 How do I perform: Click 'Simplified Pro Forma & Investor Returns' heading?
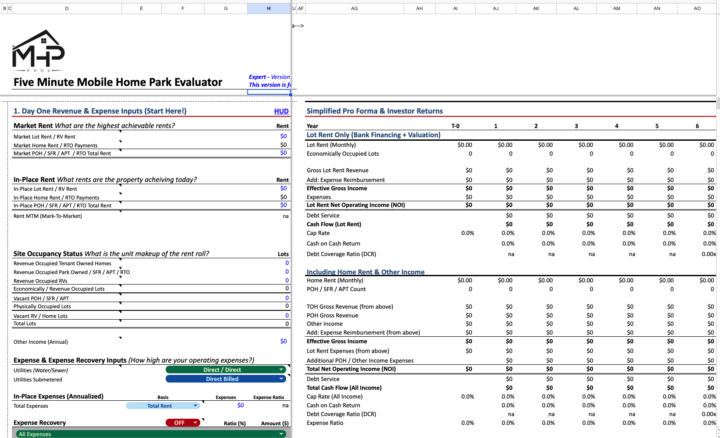[374, 111]
